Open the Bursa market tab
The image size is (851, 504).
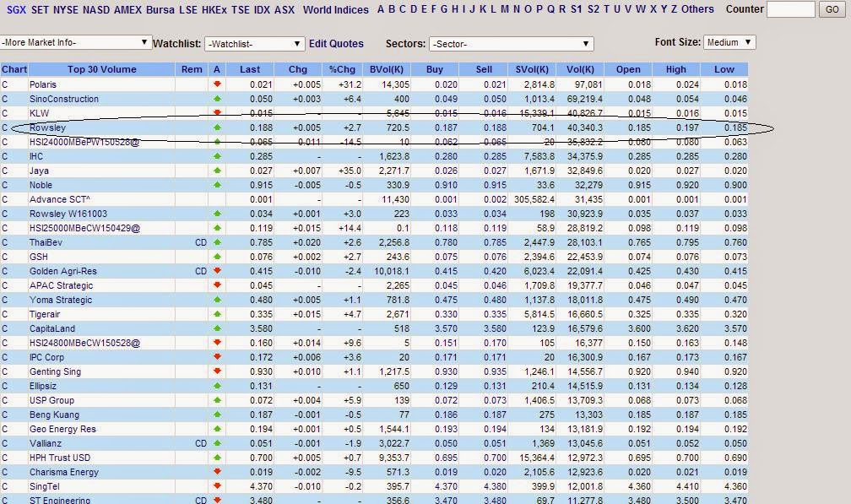point(160,10)
